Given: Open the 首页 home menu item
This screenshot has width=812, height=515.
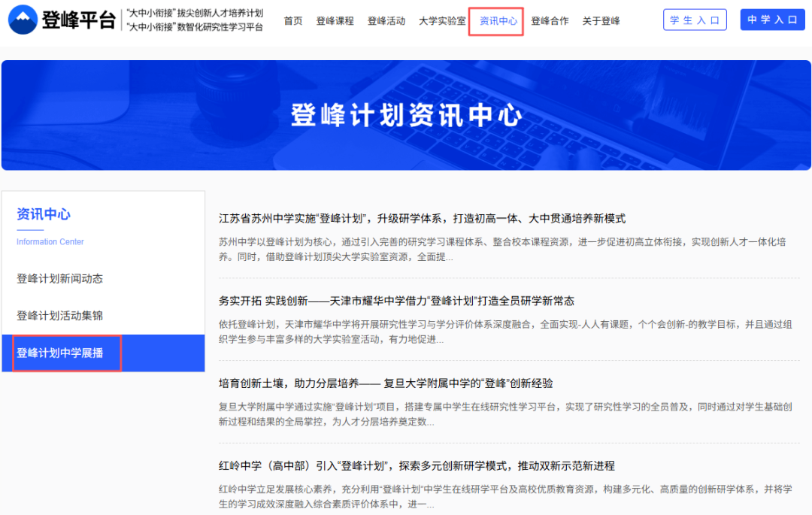Looking at the screenshot, I should (293, 21).
